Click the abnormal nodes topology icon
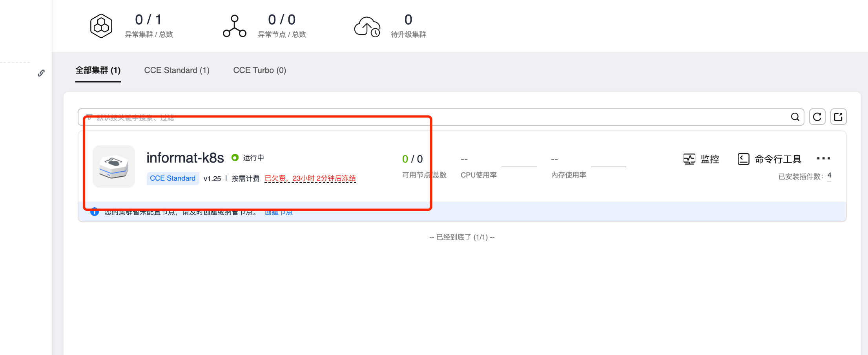 click(234, 26)
